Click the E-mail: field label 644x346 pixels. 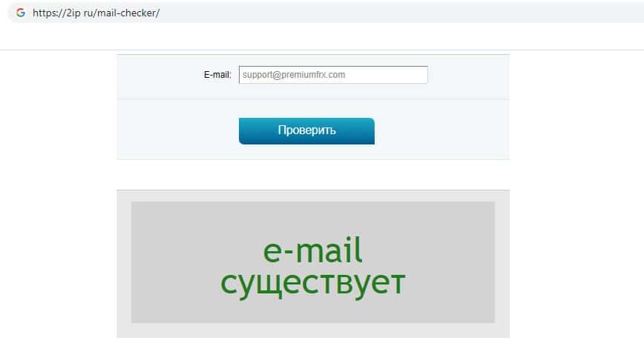point(217,75)
